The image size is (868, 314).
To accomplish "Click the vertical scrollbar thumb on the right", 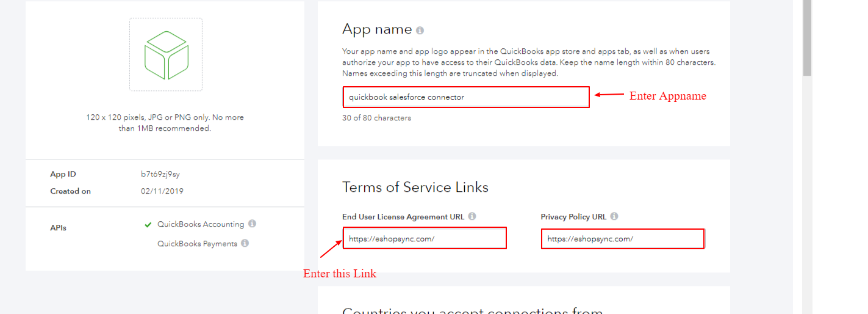I will pos(807,37).
